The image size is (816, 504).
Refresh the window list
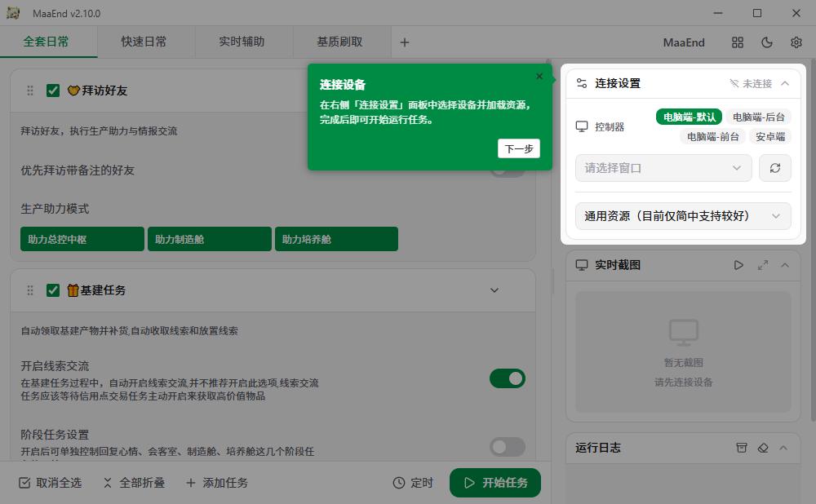click(x=775, y=168)
